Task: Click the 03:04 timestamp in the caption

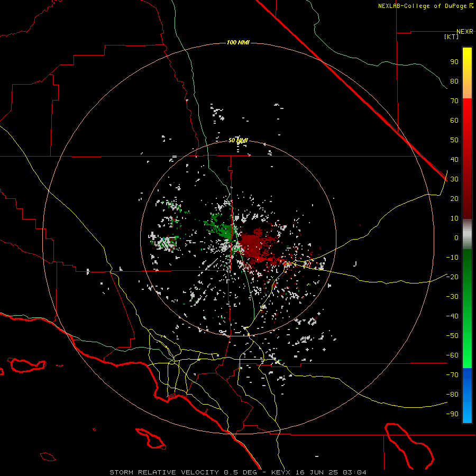Action: [x=354, y=472]
